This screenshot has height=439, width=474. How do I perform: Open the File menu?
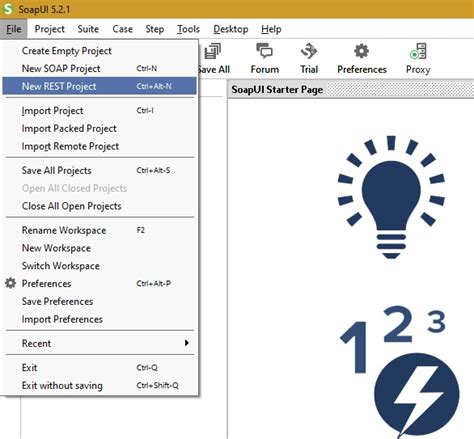14,29
